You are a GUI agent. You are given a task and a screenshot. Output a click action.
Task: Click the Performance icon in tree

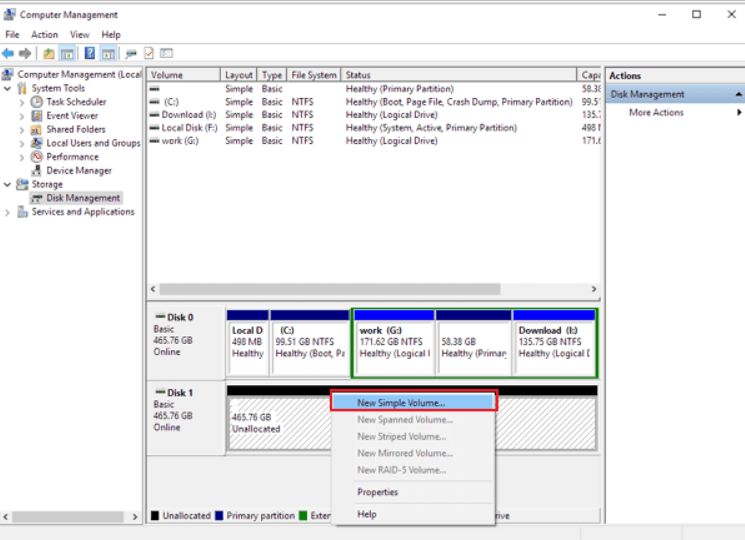click(37, 157)
